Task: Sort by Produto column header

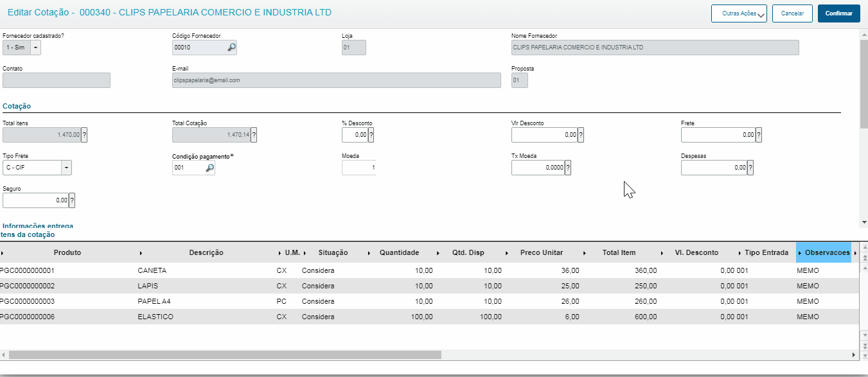Action: point(67,252)
